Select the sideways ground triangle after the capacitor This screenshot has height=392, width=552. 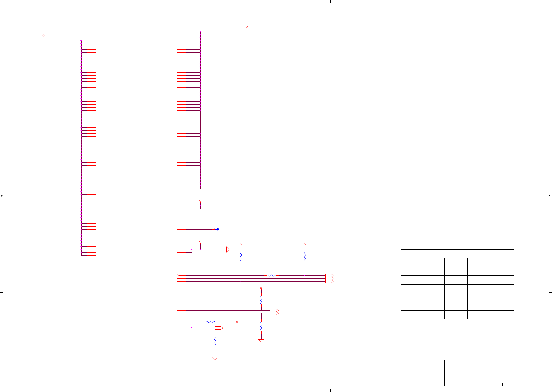coord(228,250)
